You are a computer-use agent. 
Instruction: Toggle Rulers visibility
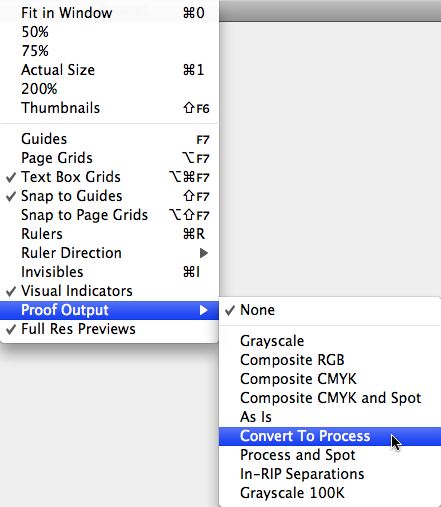coord(109,234)
